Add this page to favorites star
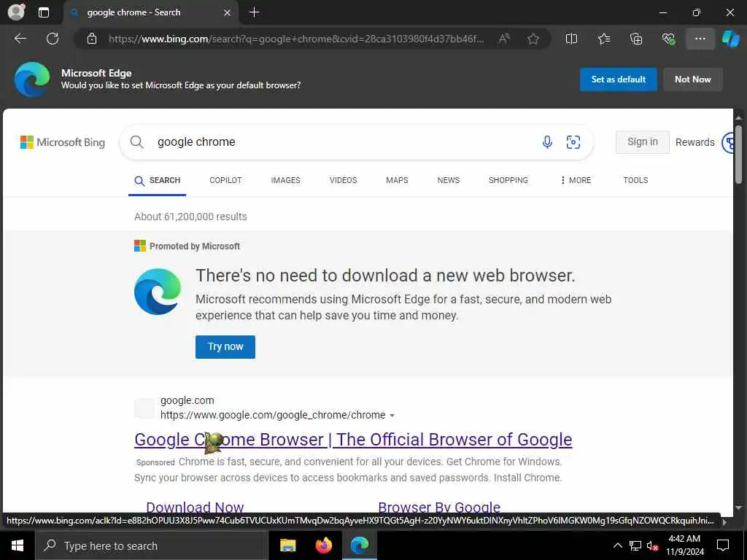Image resolution: width=747 pixels, height=560 pixels. pyautogui.click(x=533, y=39)
